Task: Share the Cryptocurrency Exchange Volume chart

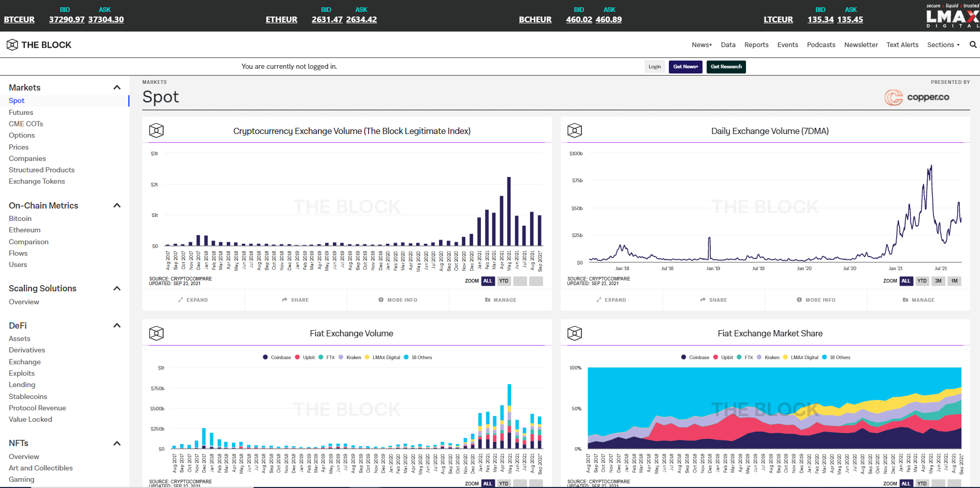Action: (x=296, y=300)
